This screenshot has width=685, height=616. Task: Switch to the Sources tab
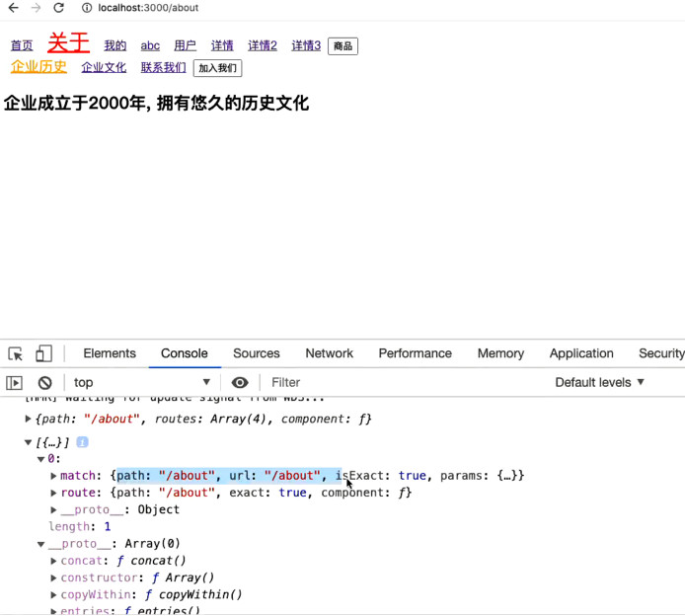pos(257,353)
